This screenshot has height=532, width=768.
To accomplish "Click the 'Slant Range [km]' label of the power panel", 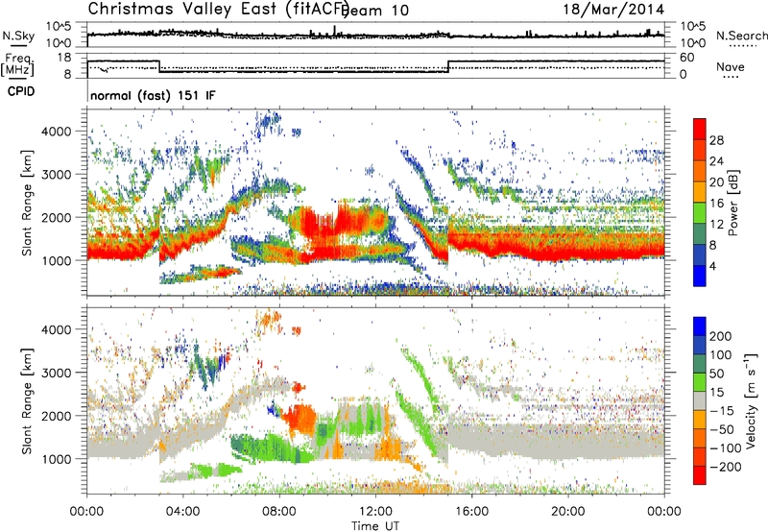I will (x=27, y=203).
